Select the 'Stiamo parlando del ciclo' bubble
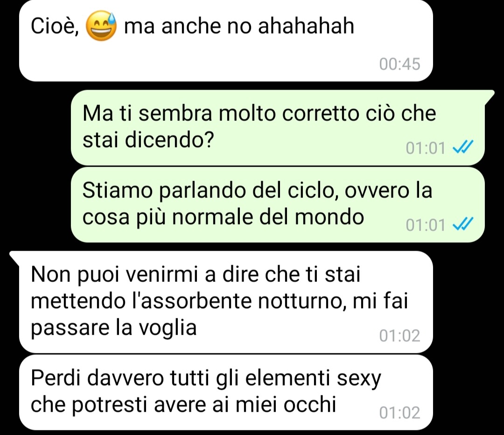This screenshot has width=504, height=435. (278, 204)
